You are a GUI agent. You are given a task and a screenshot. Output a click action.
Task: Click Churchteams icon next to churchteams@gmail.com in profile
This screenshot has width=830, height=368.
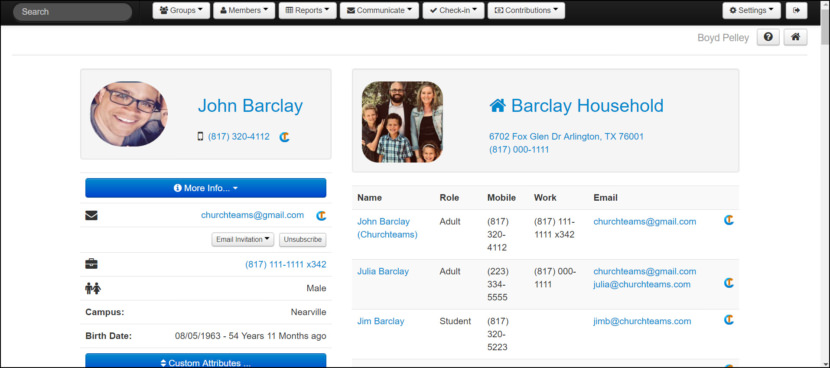point(321,216)
